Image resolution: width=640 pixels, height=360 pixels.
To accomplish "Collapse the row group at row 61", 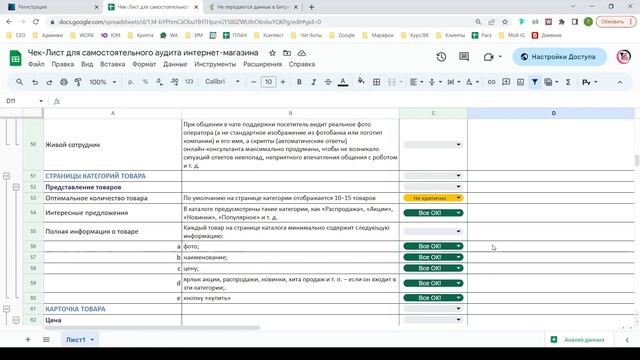I will coord(7,309).
